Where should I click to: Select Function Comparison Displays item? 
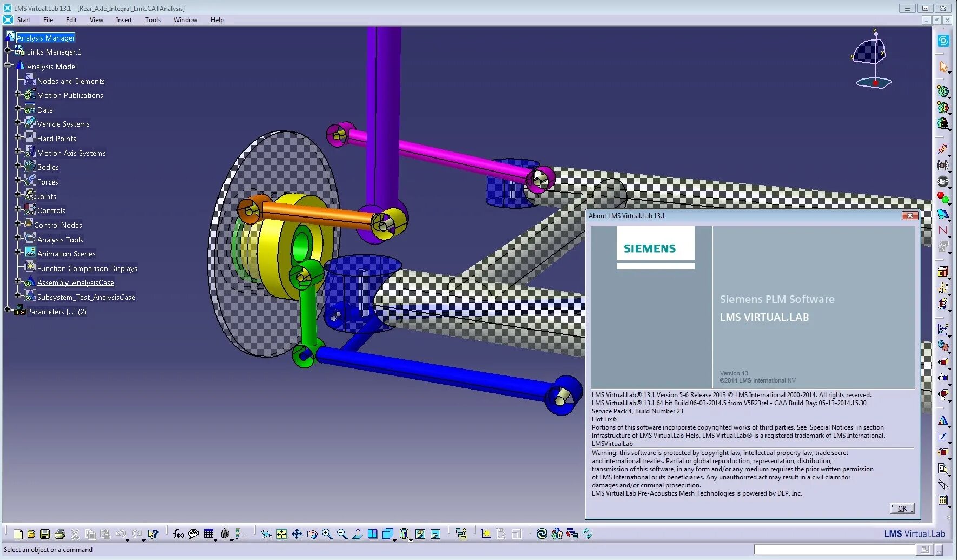coord(87,268)
